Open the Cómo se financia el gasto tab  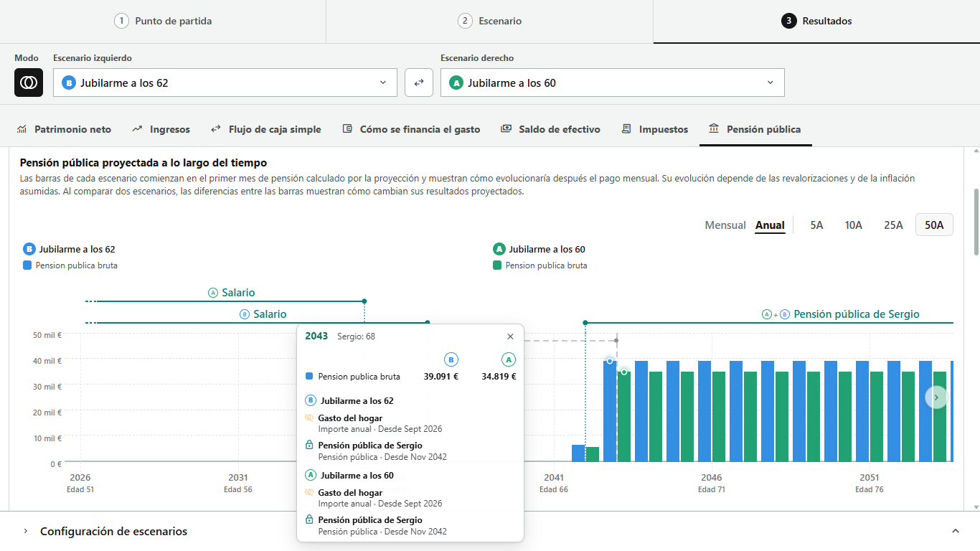tap(411, 129)
